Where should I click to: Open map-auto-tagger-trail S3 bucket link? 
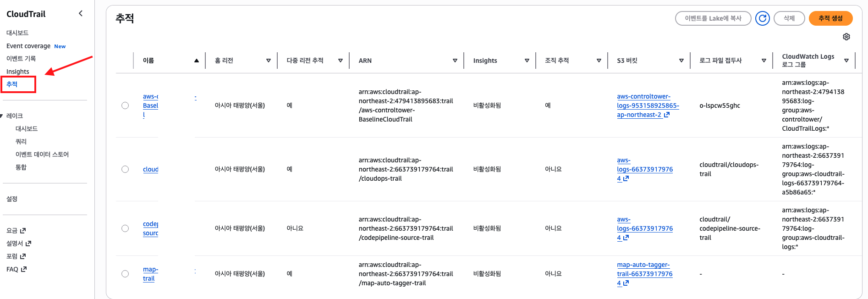pyautogui.click(x=645, y=274)
